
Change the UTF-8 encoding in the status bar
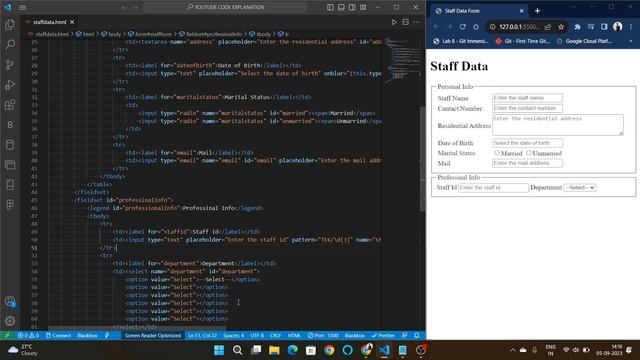tap(257, 336)
